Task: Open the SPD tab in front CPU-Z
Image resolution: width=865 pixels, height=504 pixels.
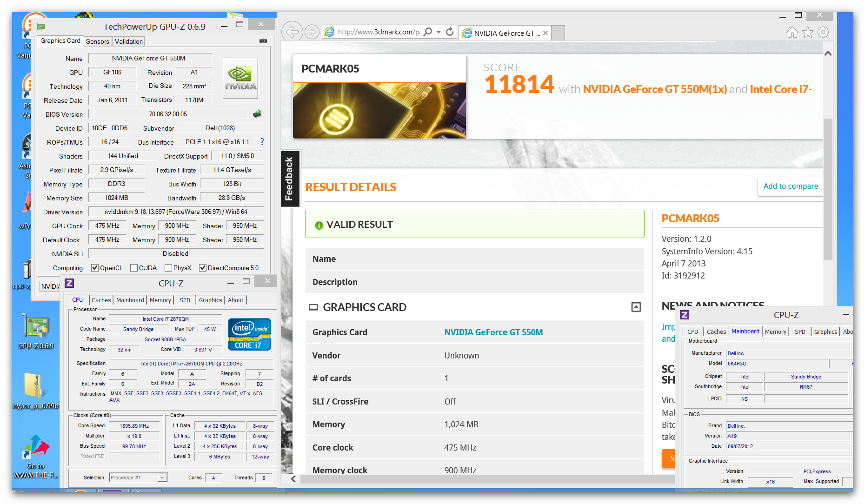Action: pos(185,300)
